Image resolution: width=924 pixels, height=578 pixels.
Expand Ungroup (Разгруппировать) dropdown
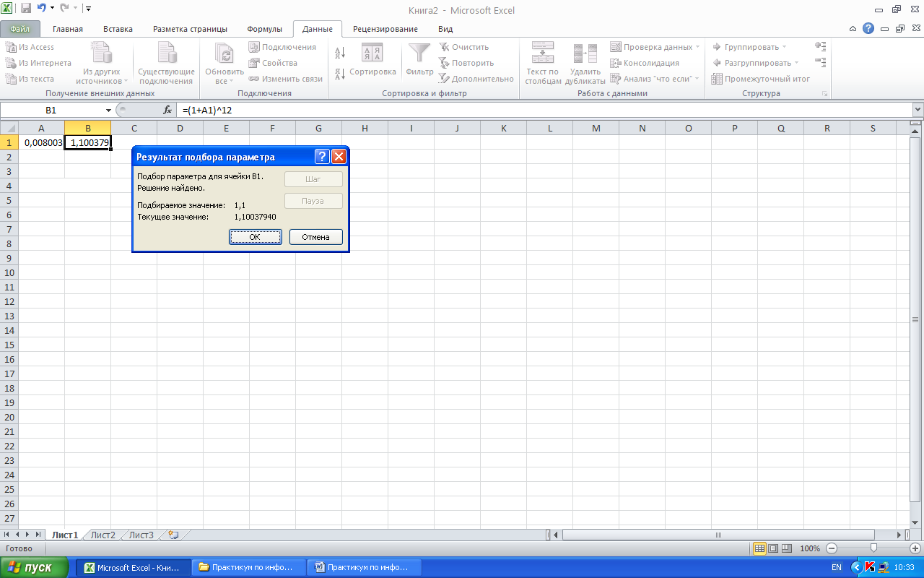pyautogui.click(x=796, y=63)
